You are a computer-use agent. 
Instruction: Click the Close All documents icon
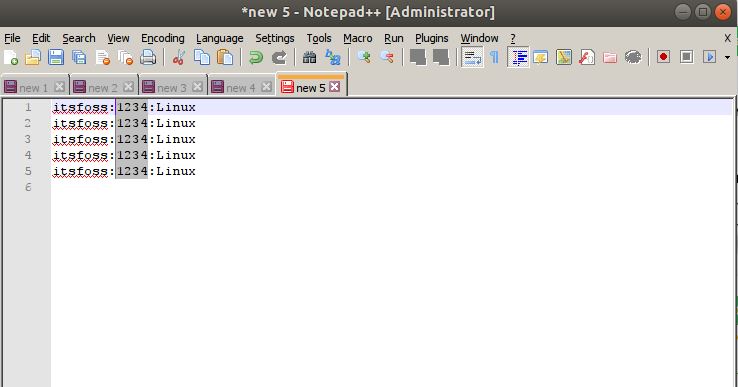pyautogui.click(x=125, y=57)
